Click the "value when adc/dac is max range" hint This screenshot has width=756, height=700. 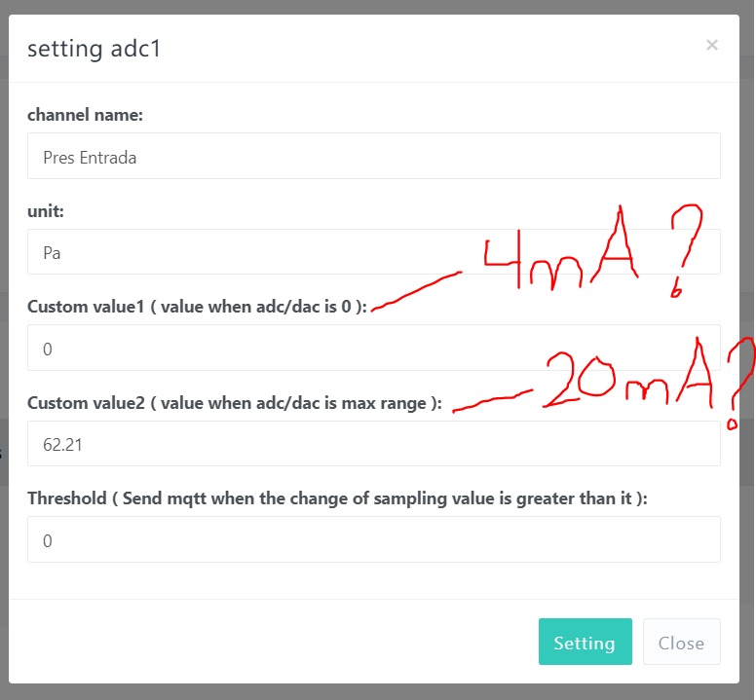pyautogui.click(x=292, y=403)
